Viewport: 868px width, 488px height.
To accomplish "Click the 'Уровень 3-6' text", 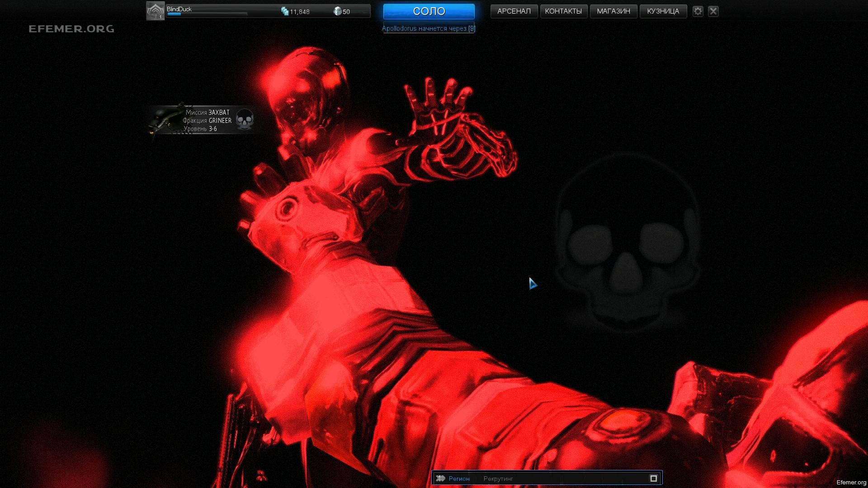I will 200,129.
